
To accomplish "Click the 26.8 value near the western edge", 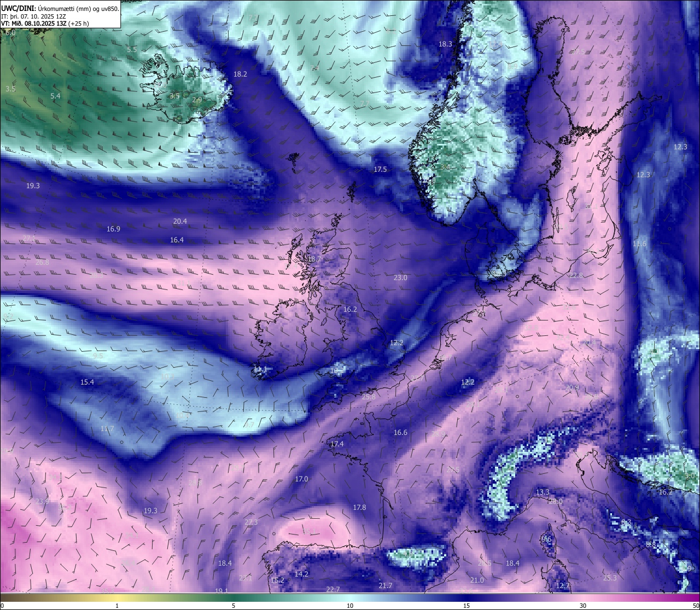I will (x=42, y=263).
